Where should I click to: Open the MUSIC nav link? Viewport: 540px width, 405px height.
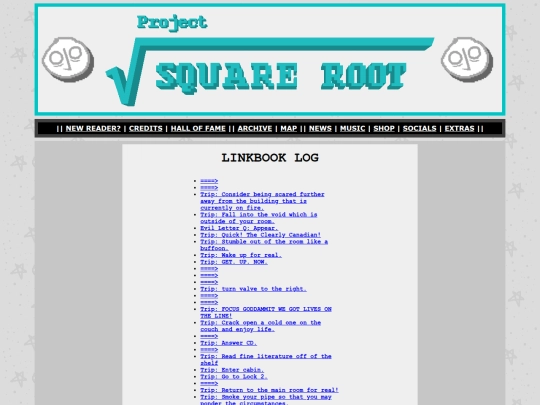pos(352,128)
